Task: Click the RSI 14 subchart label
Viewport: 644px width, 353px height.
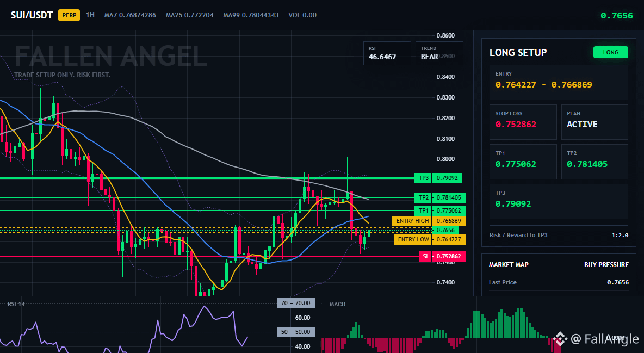Action: click(x=16, y=304)
